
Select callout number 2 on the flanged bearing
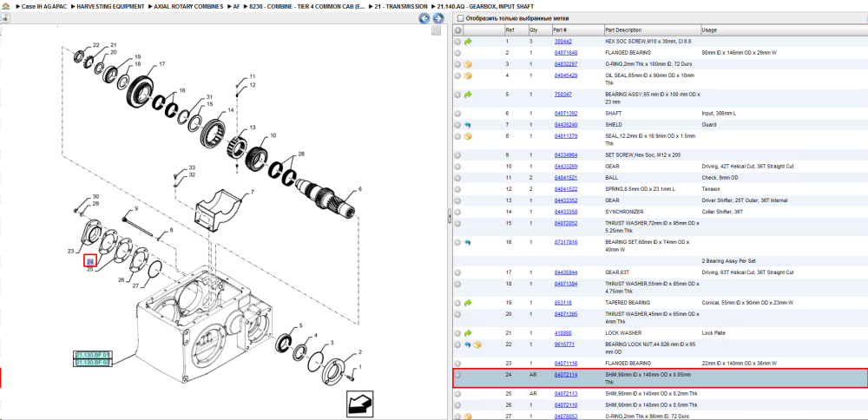click(x=360, y=352)
